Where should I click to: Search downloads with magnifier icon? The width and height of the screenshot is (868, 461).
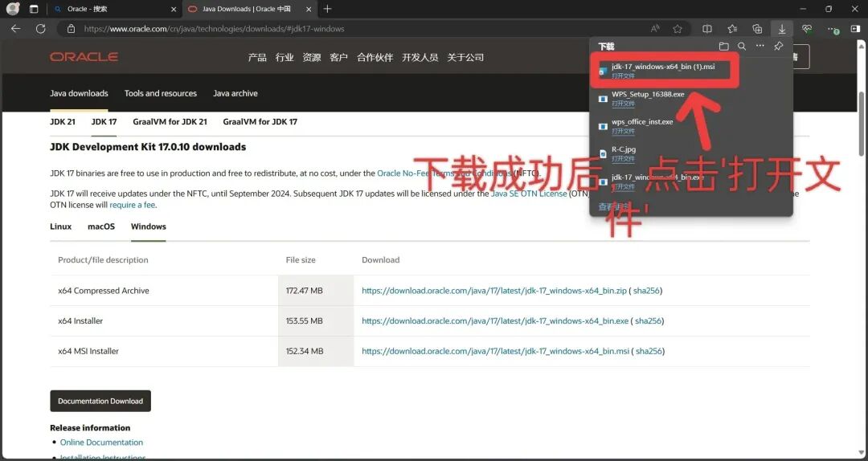[x=742, y=47]
